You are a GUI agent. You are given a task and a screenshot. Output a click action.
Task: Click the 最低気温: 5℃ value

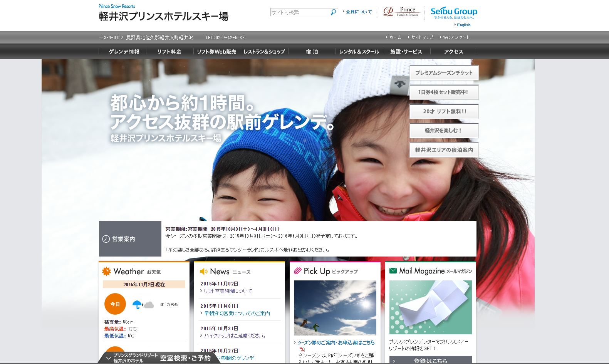pyautogui.click(x=119, y=336)
